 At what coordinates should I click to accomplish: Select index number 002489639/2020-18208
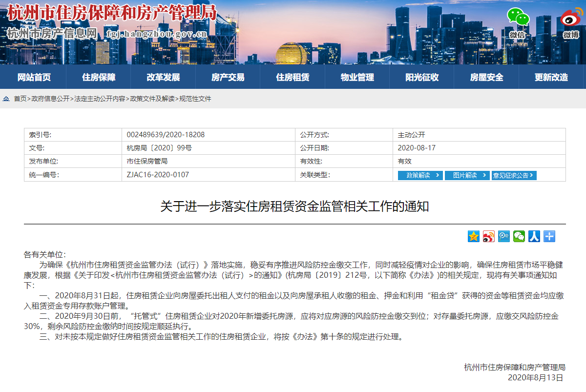point(166,135)
